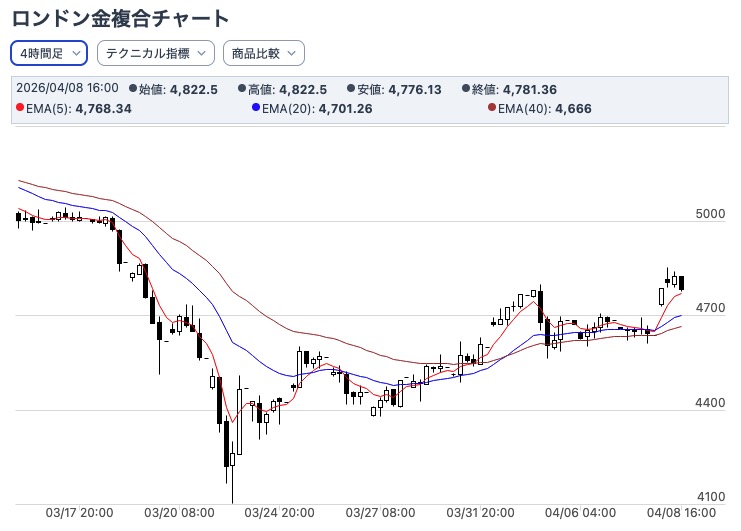Click the 5000 price axis label
The height and width of the screenshot is (531, 741).
click(x=710, y=214)
